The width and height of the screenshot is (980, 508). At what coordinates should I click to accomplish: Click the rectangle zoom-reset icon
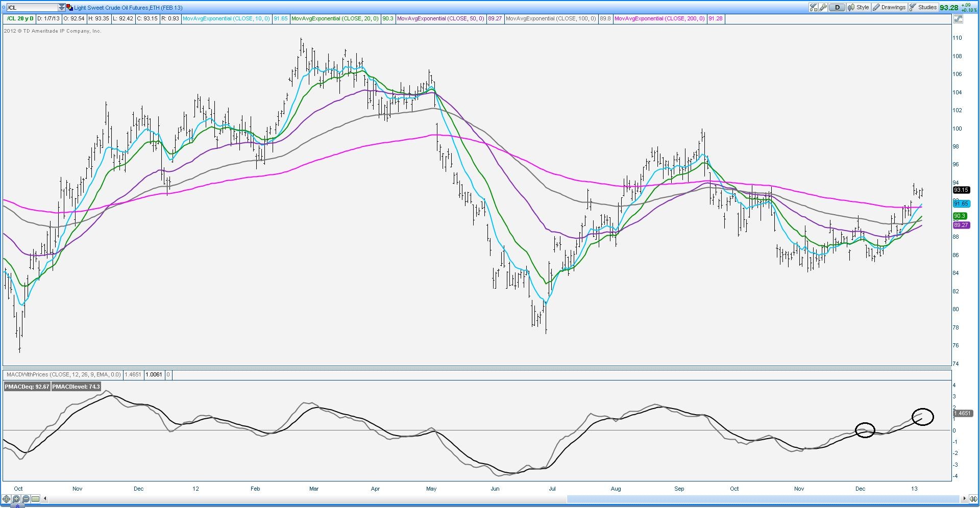click(x=36, y=499)
